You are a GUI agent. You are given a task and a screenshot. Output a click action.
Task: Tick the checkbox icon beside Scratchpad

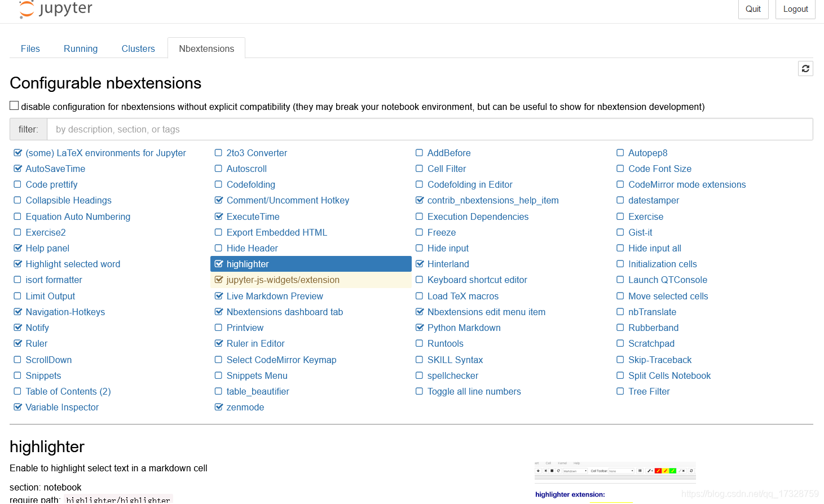[x=620, y=343]
